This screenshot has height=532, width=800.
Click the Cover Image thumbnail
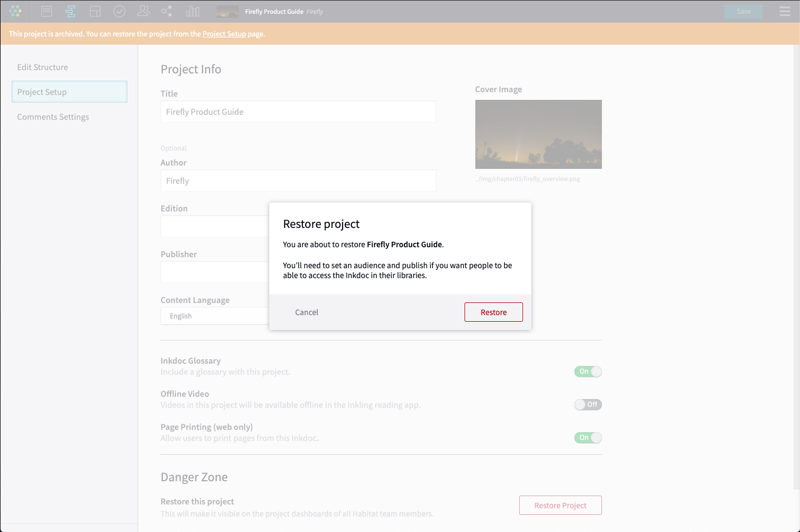click(538, 134)
